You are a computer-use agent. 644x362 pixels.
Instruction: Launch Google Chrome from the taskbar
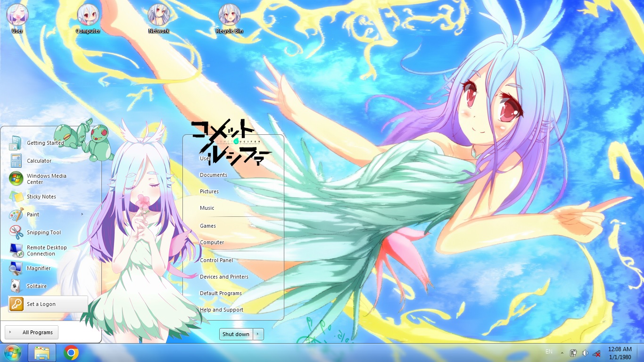(71, 353)
